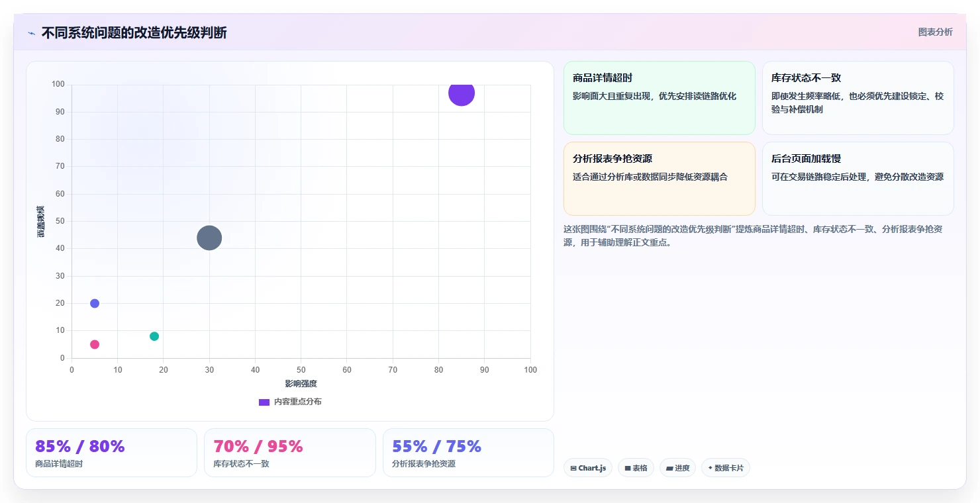Viewport: 980px width, 503px height.
Task: Click the lightning icon beside the page title
Action: click(x=32, y=33)
